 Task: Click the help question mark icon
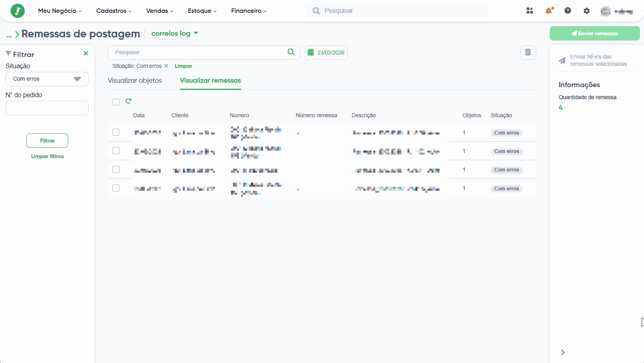(x=568, y=11)
